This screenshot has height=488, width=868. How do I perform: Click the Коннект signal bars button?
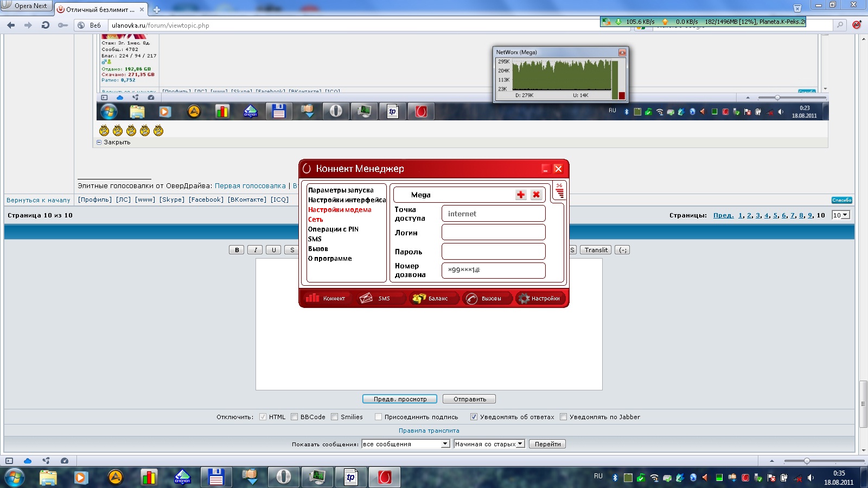click(326, 298)
